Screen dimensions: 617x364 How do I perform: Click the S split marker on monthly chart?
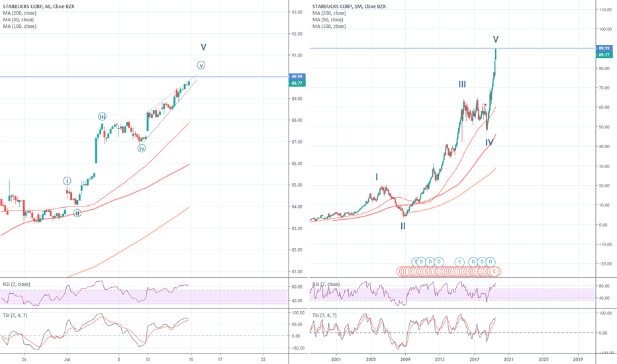[459, 262]
